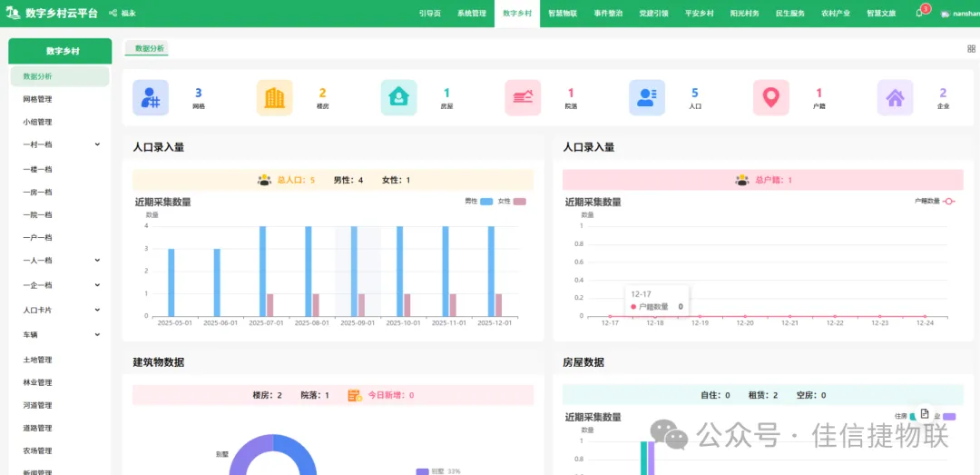Open 河道管理 in the sidebar

[x=60, y=406]
